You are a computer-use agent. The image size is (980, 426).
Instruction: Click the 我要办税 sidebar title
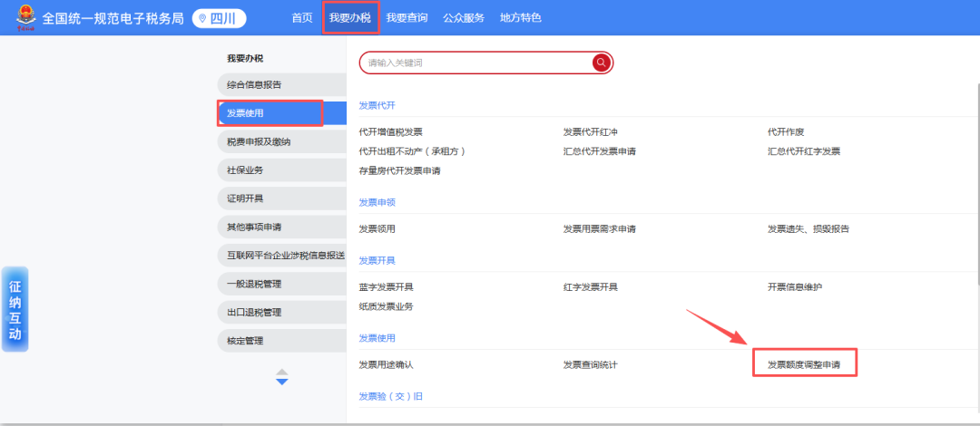tap(245, 59)
